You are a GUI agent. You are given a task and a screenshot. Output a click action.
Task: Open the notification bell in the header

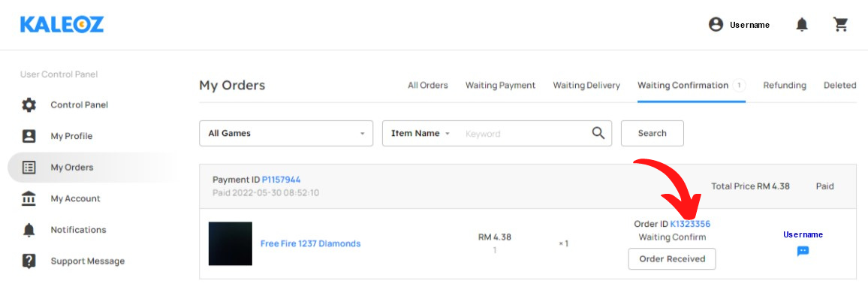(x=802, y=24)
